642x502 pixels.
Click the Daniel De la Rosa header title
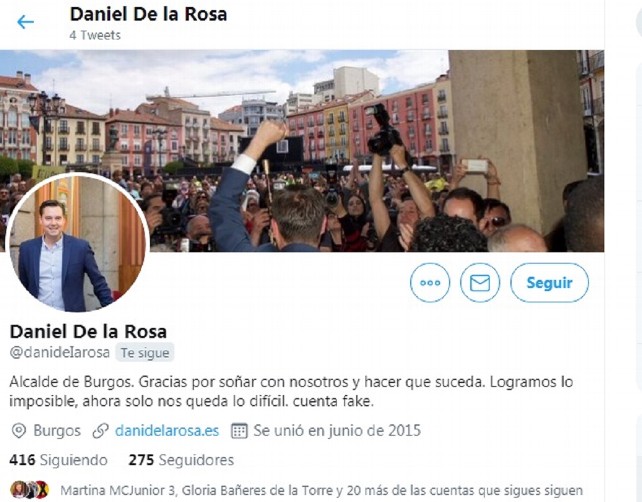coord(148,14)
